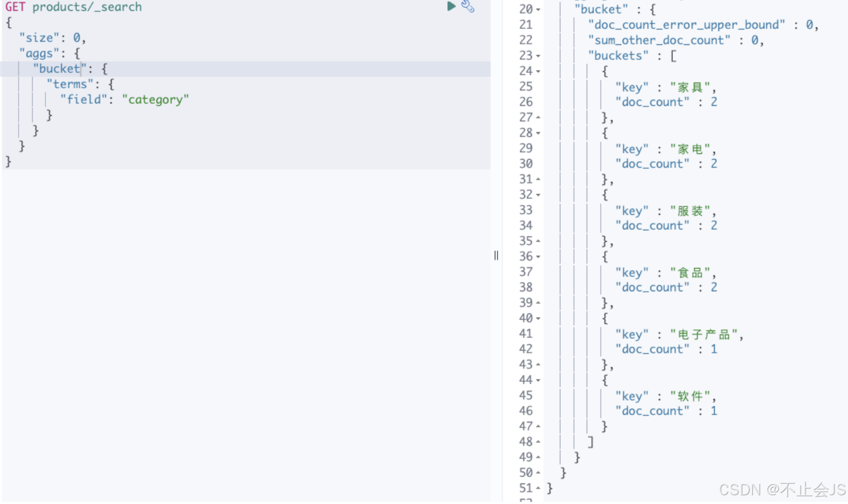Toggle fold marker on line 48
This screenshot has height=504, width=848.
[x=538, y=442]
